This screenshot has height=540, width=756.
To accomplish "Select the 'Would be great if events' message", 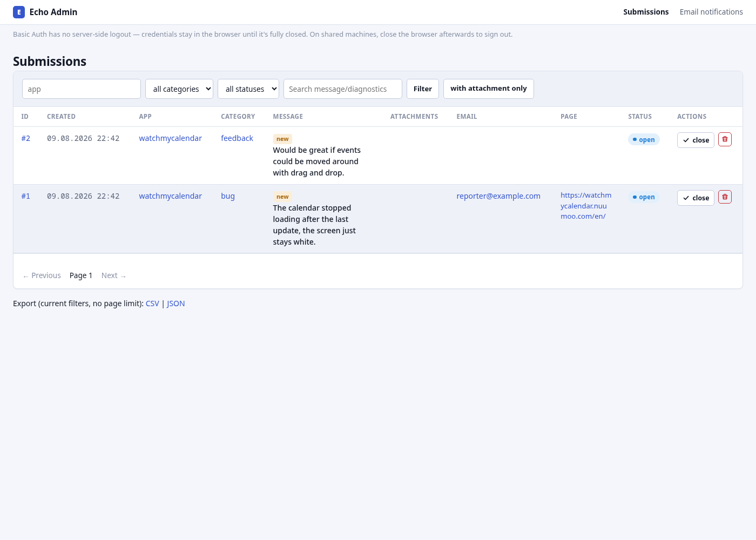I will 317,161.
